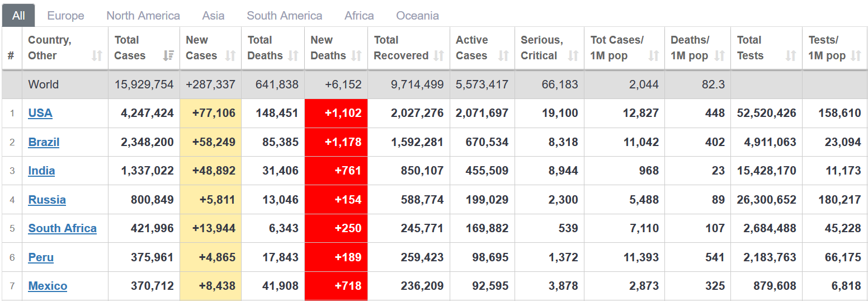Select the North America tab
868x301 pixels.
click(x=143, y=16)
